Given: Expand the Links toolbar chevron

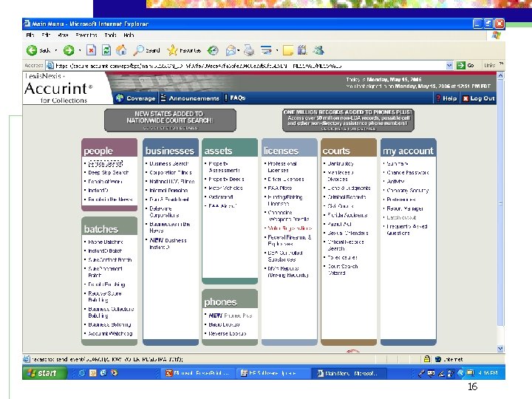Looking at the screenshot, I should point(502,64).
